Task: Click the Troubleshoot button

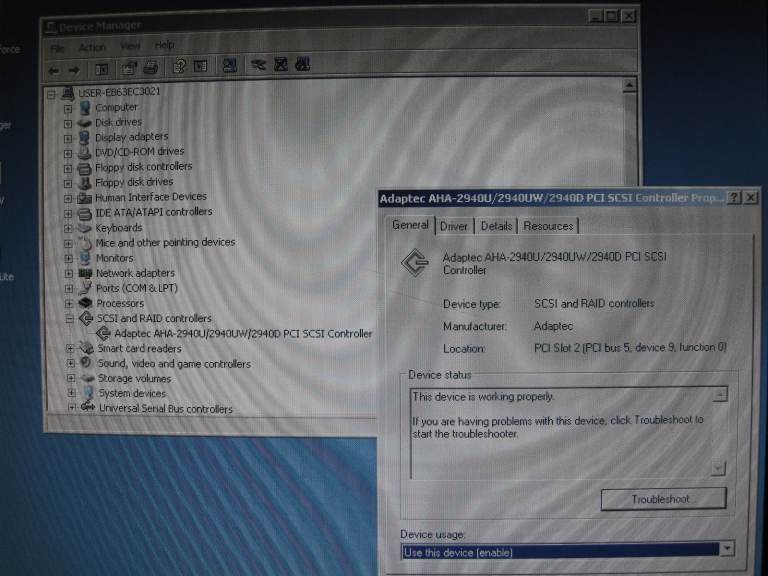Action: tap(663, 499)
